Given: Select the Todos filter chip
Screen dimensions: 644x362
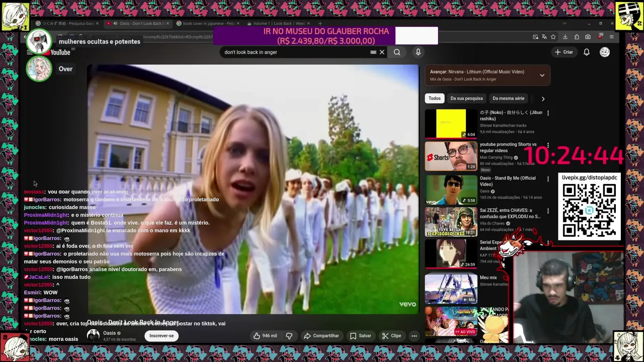Looking at the screenshot, I should [434, 99].
